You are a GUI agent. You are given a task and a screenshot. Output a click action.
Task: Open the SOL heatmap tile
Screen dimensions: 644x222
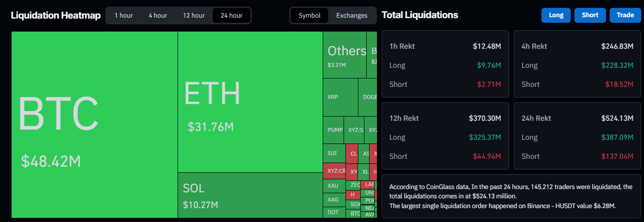pos(250,195)
